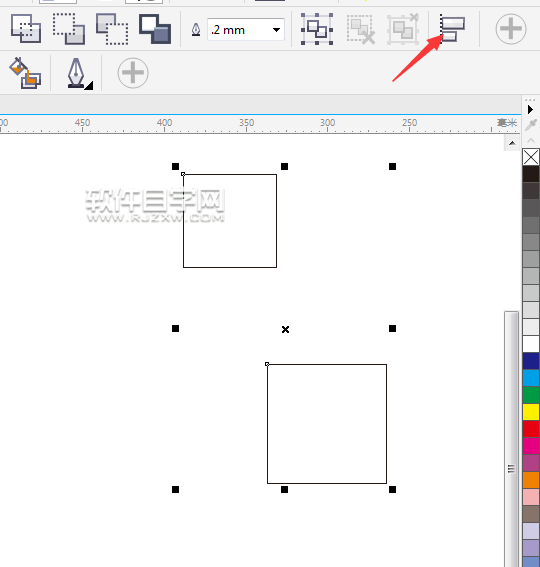Expand the color palette flyout arrow
This screenshot has height=567, width=540.
point(530,109)
